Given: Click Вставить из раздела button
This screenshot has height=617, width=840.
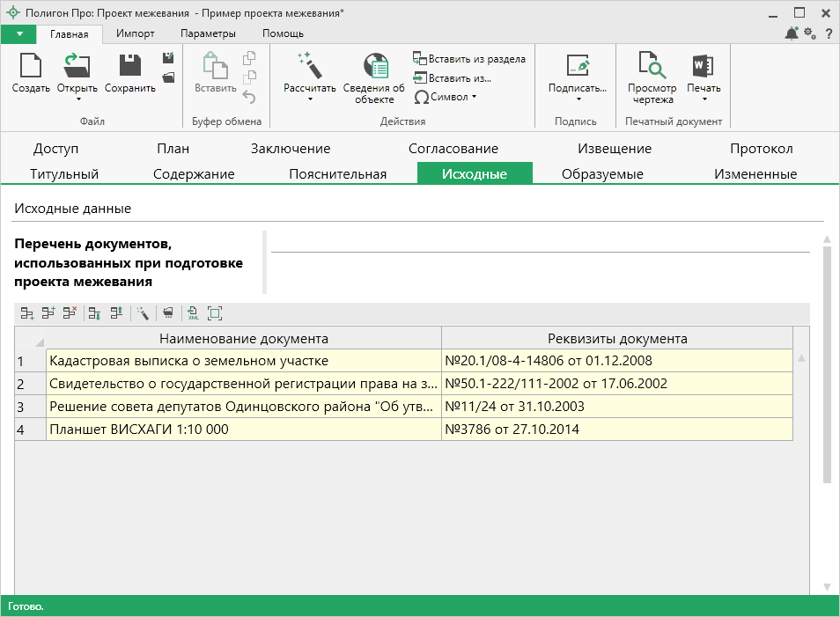Looking at the screenshot, I should (470, 59).
